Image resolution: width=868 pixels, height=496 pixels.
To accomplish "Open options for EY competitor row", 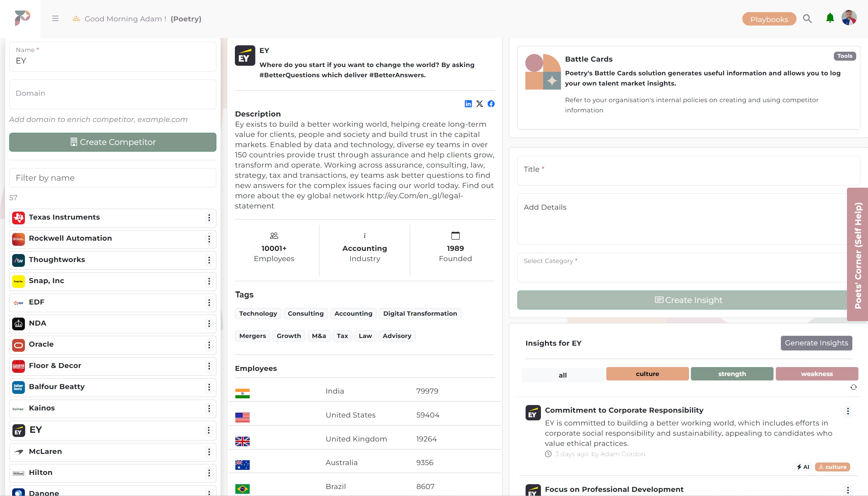I will pyautogui.click(x=208, y=430).
